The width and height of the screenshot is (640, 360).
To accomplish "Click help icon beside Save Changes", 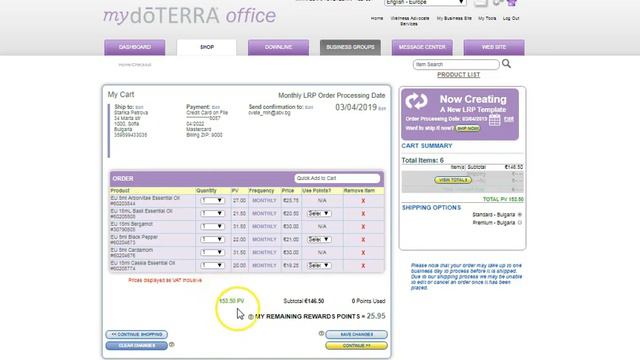I will coord(321,333).
